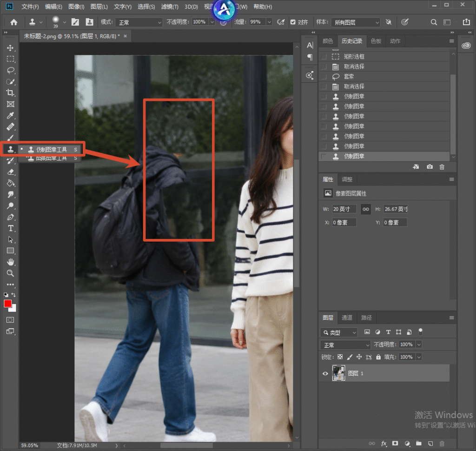
Task: Switch to the 通道 tab
Action: click(x=347, y=318)
